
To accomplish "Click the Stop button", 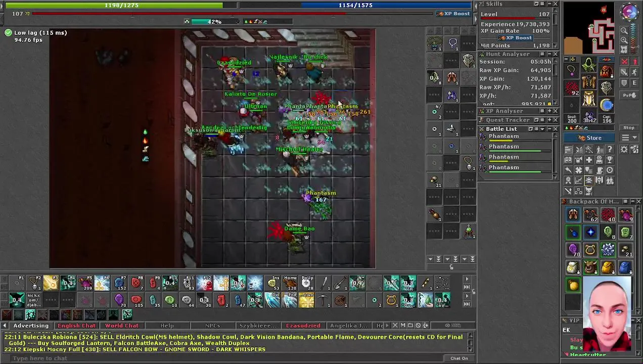I will [629, 127].
